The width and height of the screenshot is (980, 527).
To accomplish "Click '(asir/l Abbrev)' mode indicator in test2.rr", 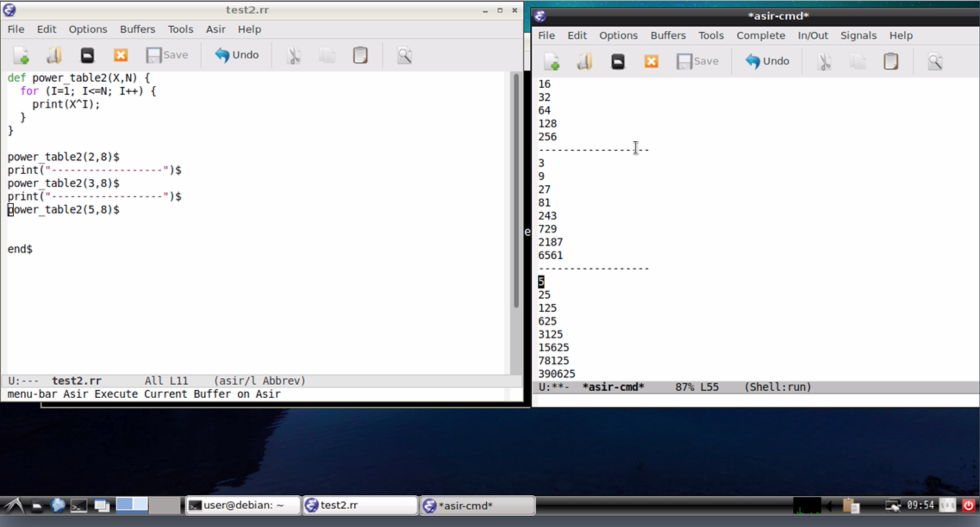I will 259,381.
